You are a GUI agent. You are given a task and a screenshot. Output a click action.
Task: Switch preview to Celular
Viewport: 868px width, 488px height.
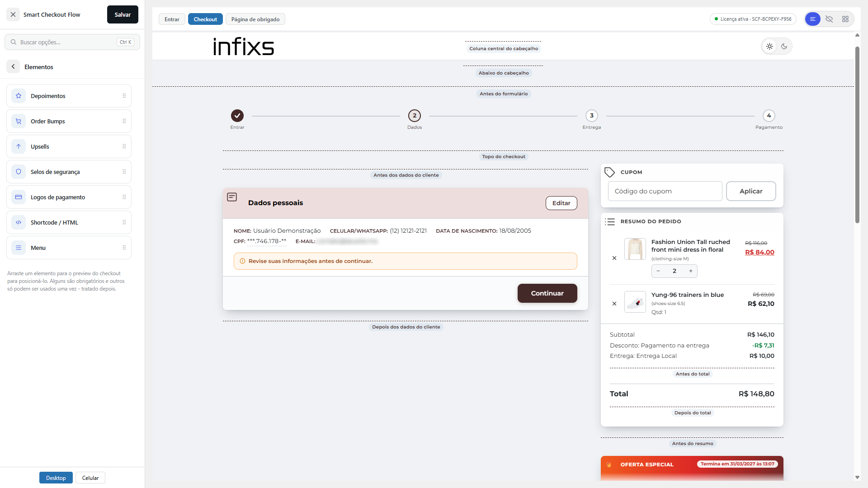click(x=90, y=478)
